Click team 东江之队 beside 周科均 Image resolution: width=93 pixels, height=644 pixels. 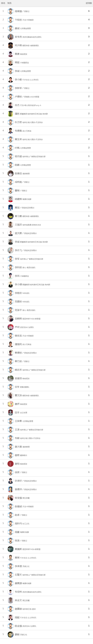point(26,523)
